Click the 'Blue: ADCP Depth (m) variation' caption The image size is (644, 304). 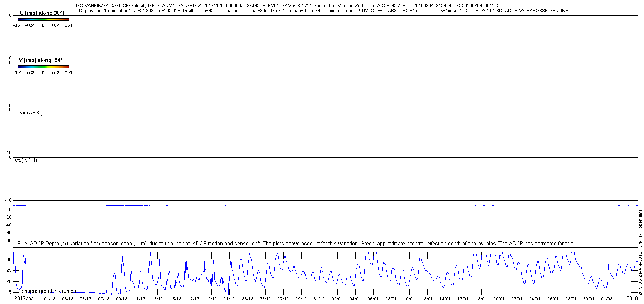click(296, 244)
